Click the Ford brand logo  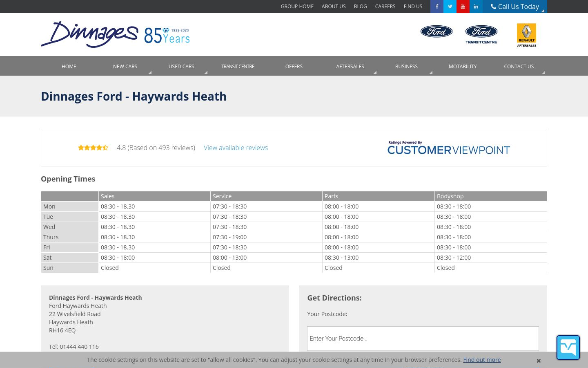437,31
